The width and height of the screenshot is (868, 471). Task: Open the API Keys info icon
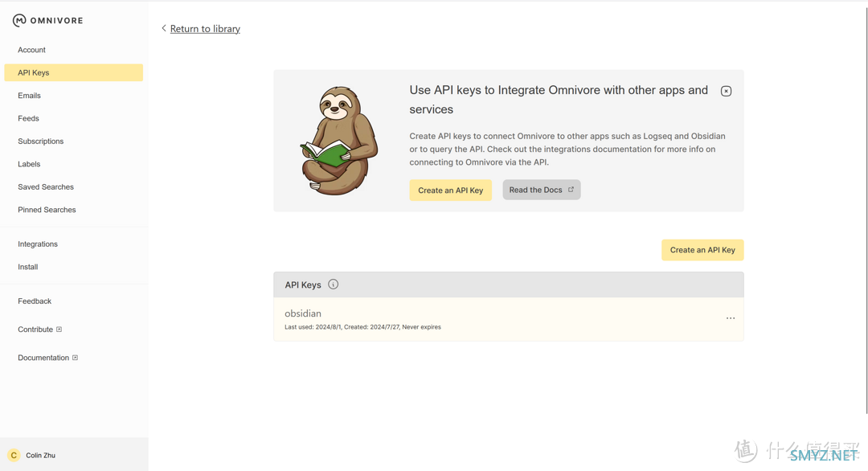point(333,285)
